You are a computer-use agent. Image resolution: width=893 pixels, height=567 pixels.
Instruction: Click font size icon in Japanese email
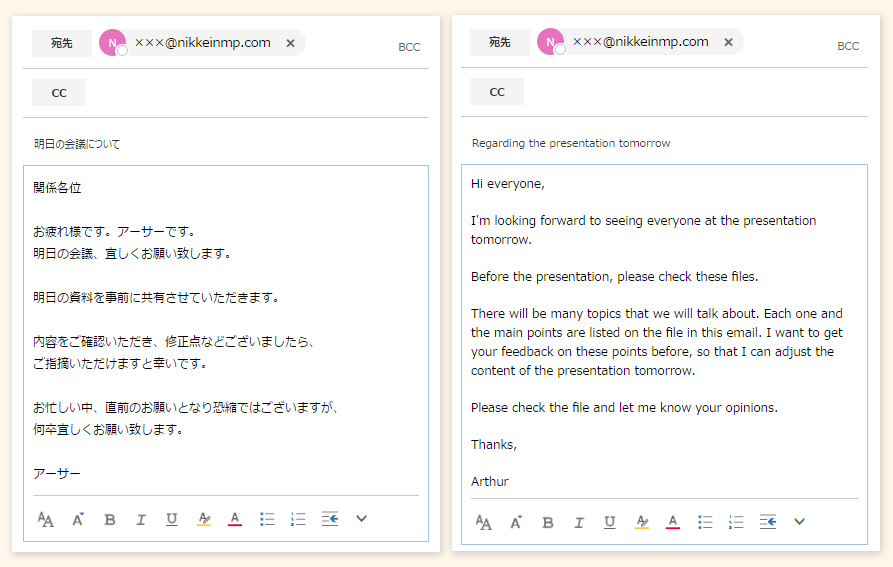click(x=77, y=519)
